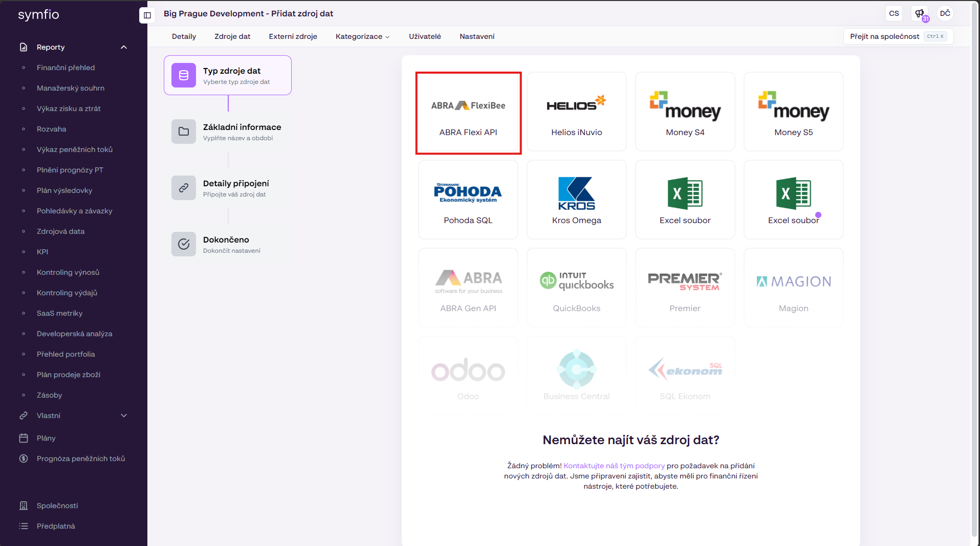Select the Magion source card
The height and width of the screenshot is (546, 980).
(794, 288)
